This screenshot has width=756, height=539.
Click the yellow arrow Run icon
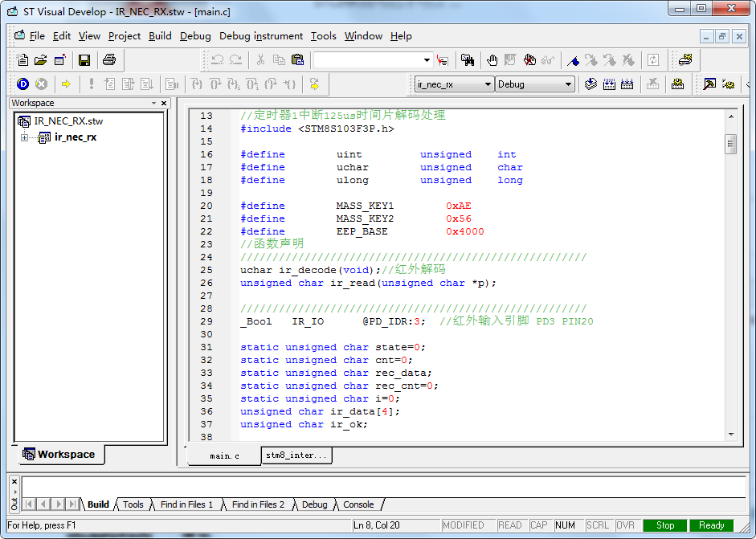coord(66,84)
